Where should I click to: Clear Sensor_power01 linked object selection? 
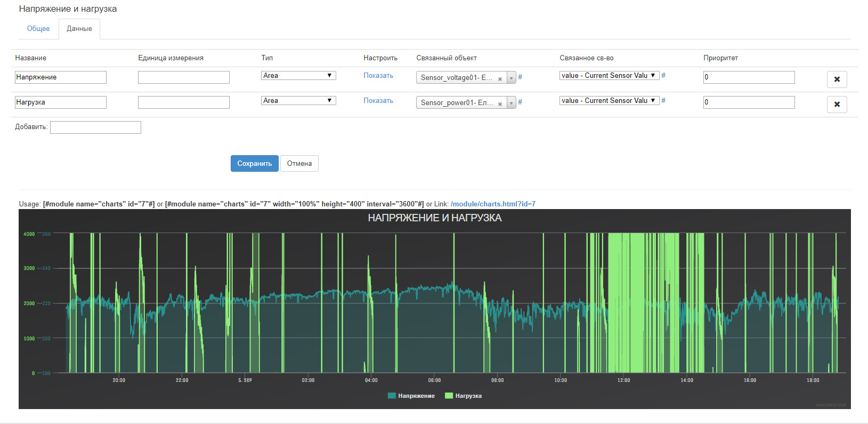pos(500,104)
